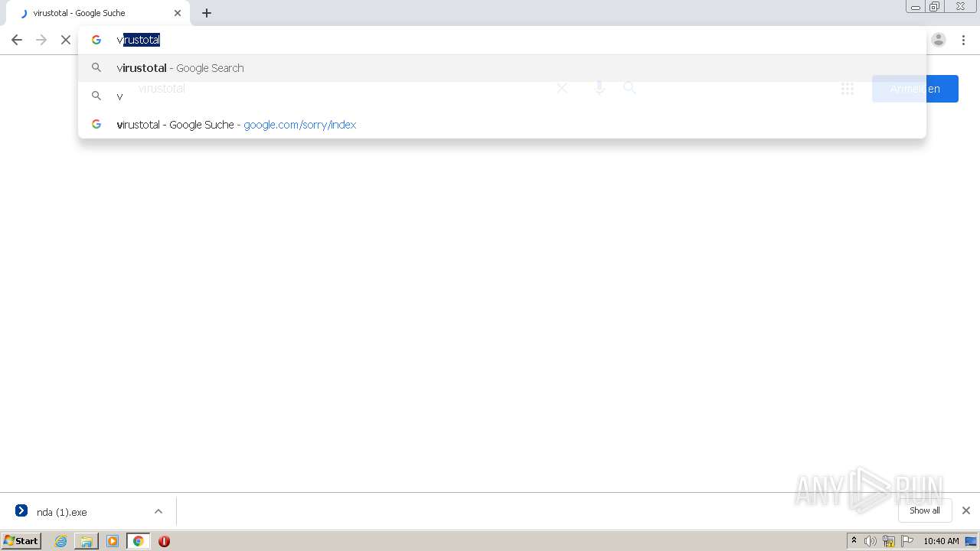Image resolution: width=980 pixels, height=551 pixels.
Task: Choose the single 'v' search suggestion
Action: coord(502,96)
